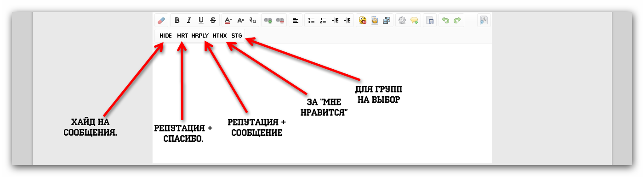
Task: Open the text alignment options
Action: click(x=296, y=20)
